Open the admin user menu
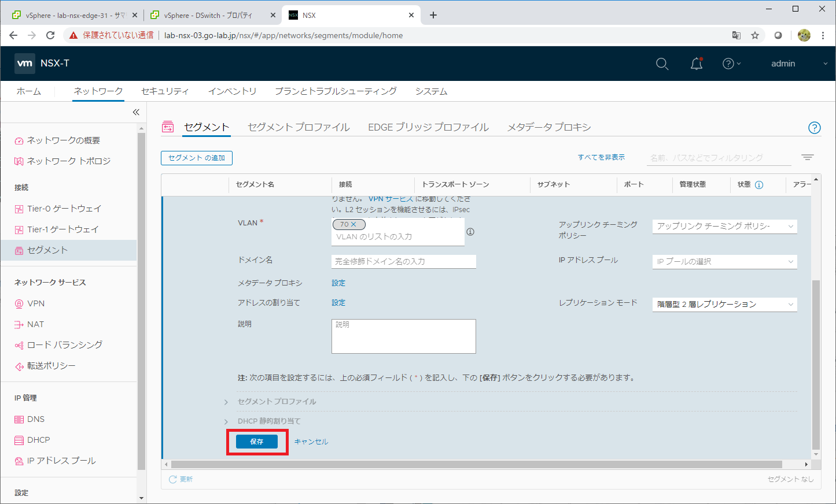This screenshot has height=504, width=836. click(x=799, y=64)
